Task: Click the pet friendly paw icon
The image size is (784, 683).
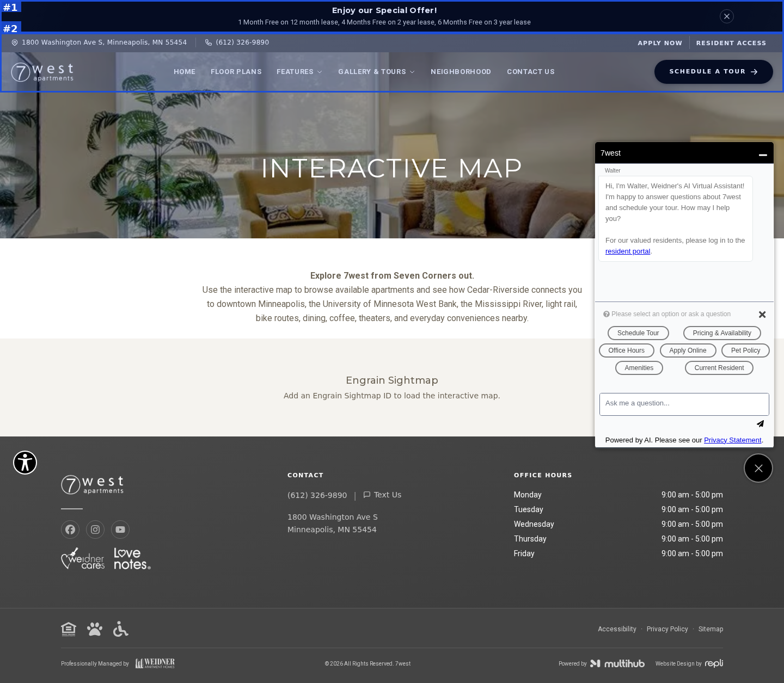Action: coord(95,629)
